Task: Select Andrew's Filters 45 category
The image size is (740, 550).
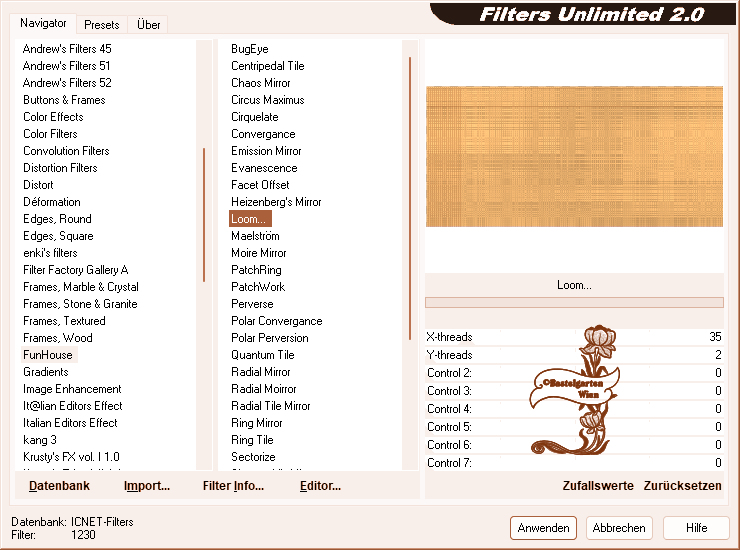Action: click(x=67, y=49)
